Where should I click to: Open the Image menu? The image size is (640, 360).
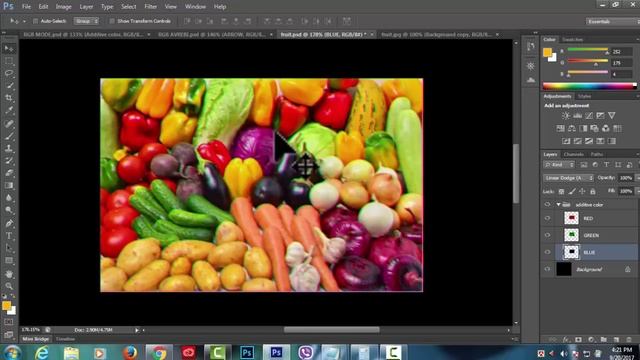pyautogui.click(x=63, y=7)
